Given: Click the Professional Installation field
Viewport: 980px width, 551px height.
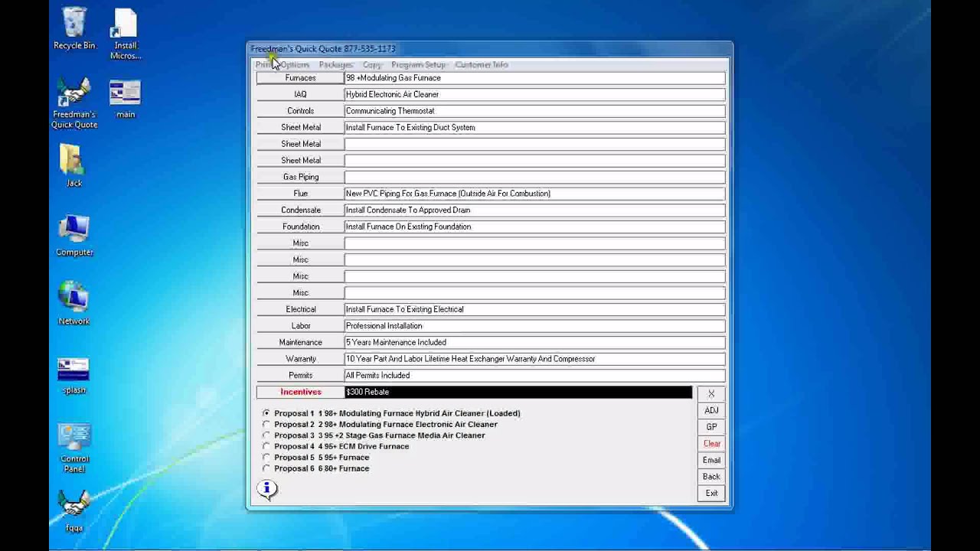Looking at the screenshot, I should 534,326.
